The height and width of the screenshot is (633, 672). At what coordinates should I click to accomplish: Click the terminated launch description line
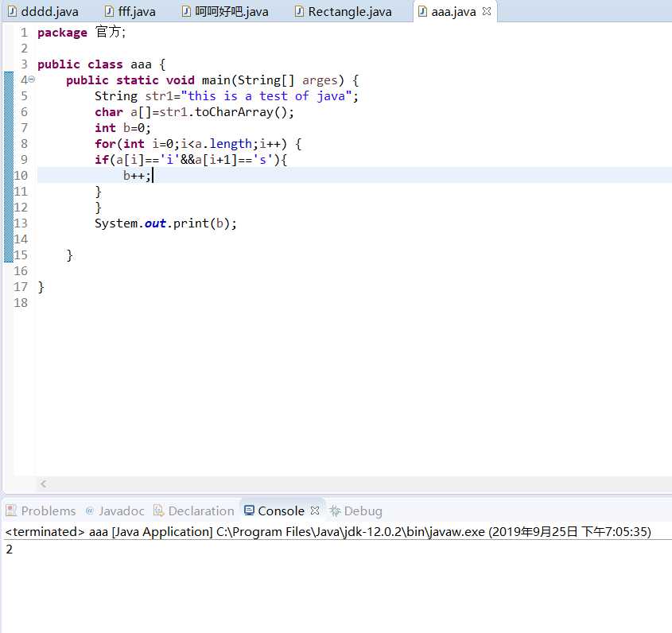click(x=328, y=532)
